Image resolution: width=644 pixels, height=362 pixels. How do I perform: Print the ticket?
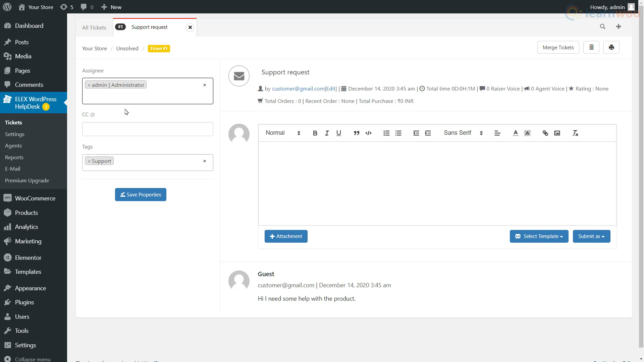[611, 47]
